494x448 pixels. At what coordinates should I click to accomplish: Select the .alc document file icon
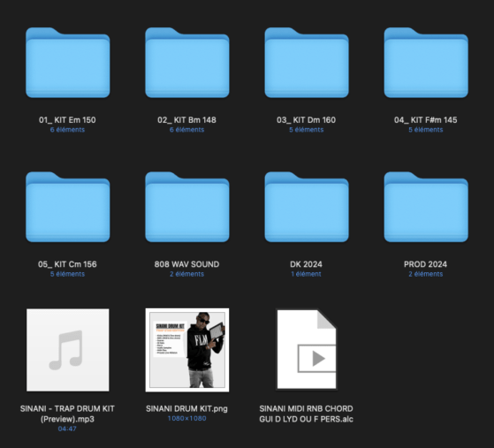[307, 349]
